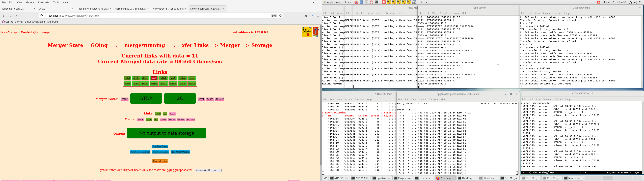This screenshot has width=644, height=181.
Task: Click Zero Time Stamp button
Action: 160,146
